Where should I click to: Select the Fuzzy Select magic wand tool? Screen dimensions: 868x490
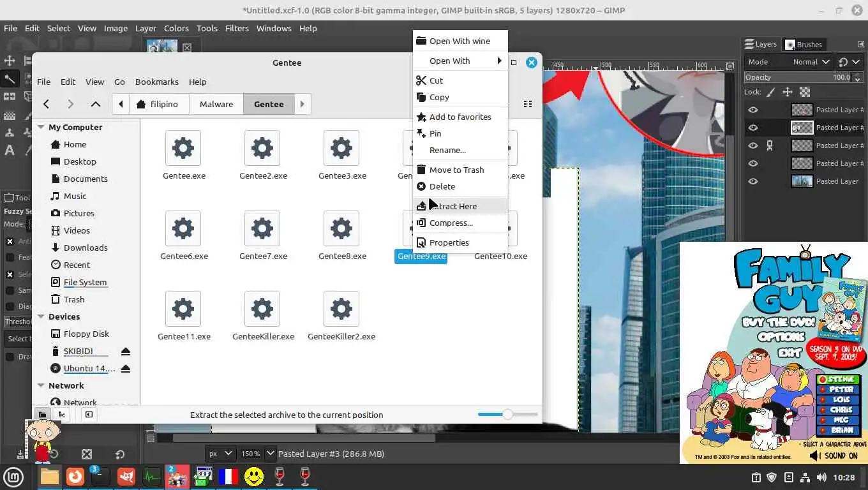point(10,79)
